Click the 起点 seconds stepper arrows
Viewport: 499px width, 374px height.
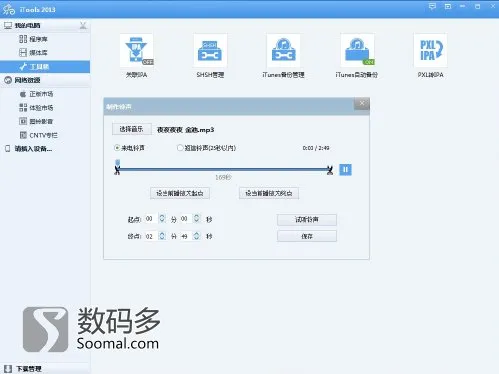tap(197, 219)
